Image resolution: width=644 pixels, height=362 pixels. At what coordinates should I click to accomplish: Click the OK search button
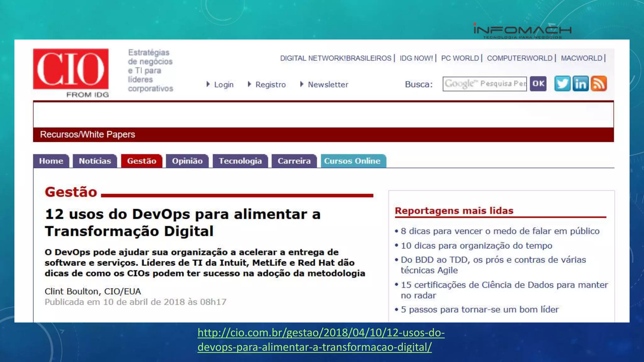pos(538,84)
